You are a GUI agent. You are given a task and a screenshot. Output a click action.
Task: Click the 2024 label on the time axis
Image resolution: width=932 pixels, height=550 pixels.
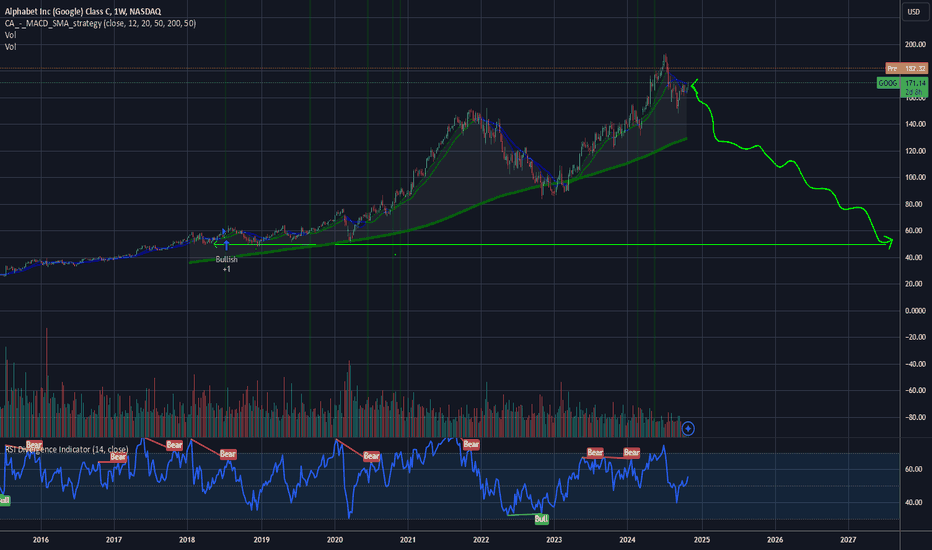coord(627,540)
